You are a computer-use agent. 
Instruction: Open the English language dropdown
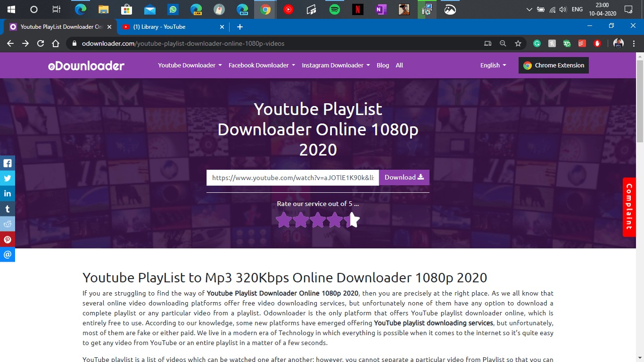tap(493, 66)
